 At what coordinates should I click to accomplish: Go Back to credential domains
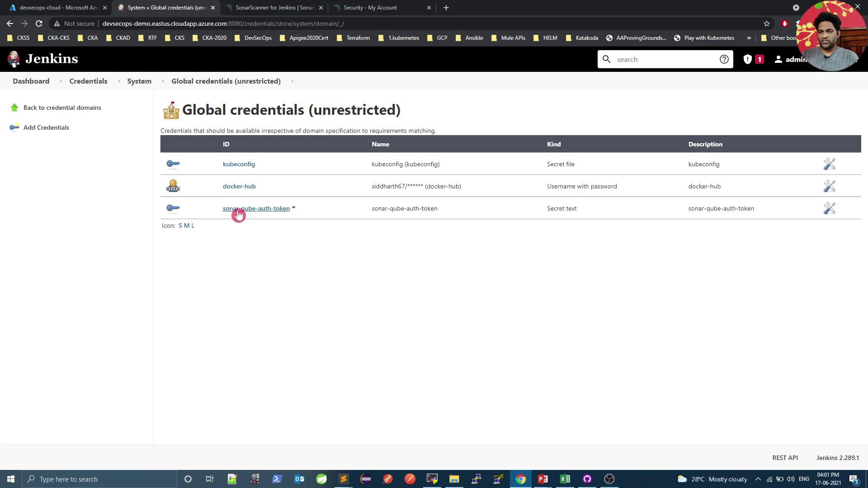point(62,108)
